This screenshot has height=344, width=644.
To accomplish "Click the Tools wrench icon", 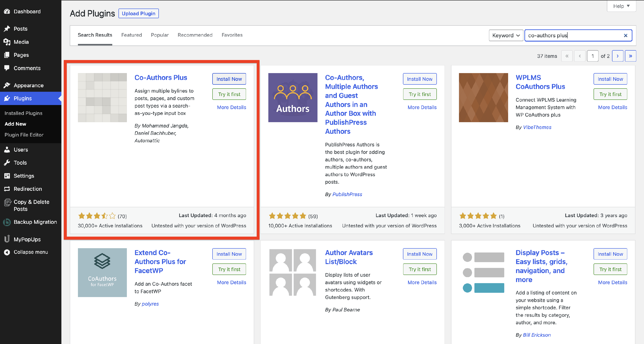I will pos(7,163).
